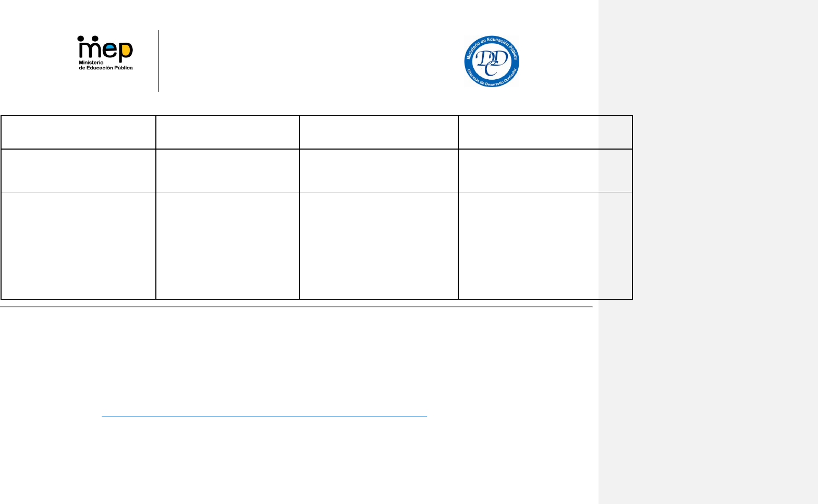
Task: Place cursor in middle row, second column cell
Action: (227, 170)
